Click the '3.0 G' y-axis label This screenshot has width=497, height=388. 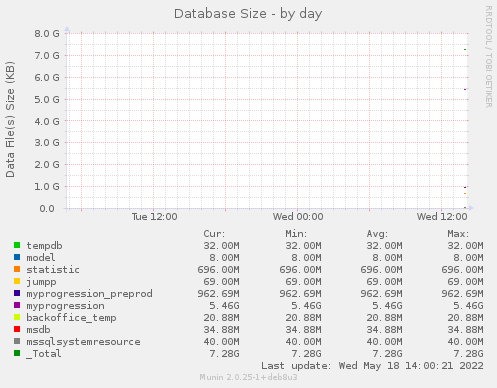[47, 143]
